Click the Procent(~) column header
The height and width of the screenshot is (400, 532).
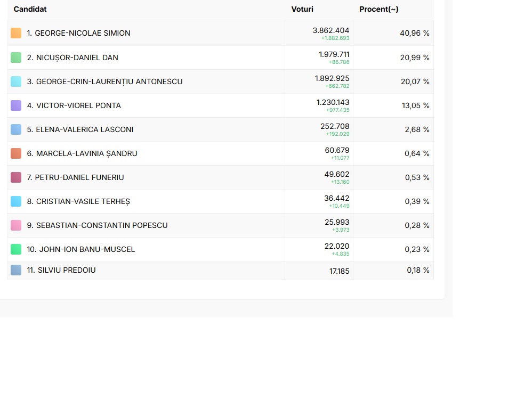[x=378, y=9]
